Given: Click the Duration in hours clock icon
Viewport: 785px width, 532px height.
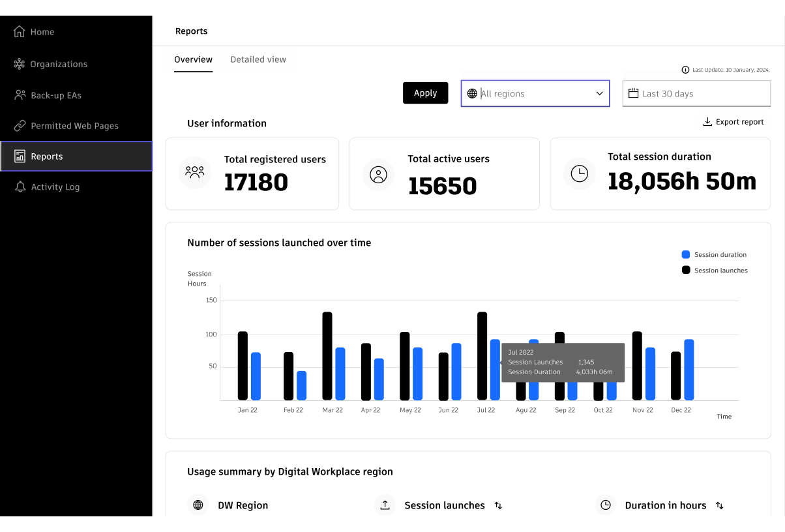Looking at the screenshot, I should point(606,505).
